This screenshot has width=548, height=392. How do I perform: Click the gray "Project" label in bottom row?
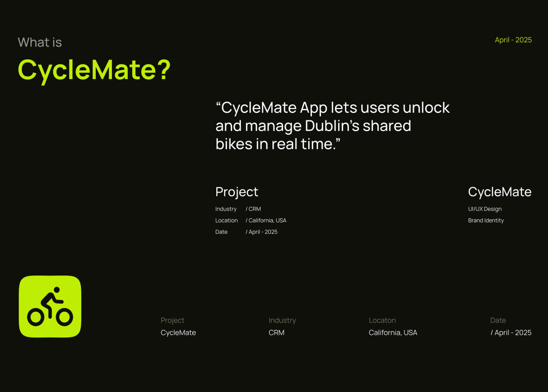(x=172, y=320)
